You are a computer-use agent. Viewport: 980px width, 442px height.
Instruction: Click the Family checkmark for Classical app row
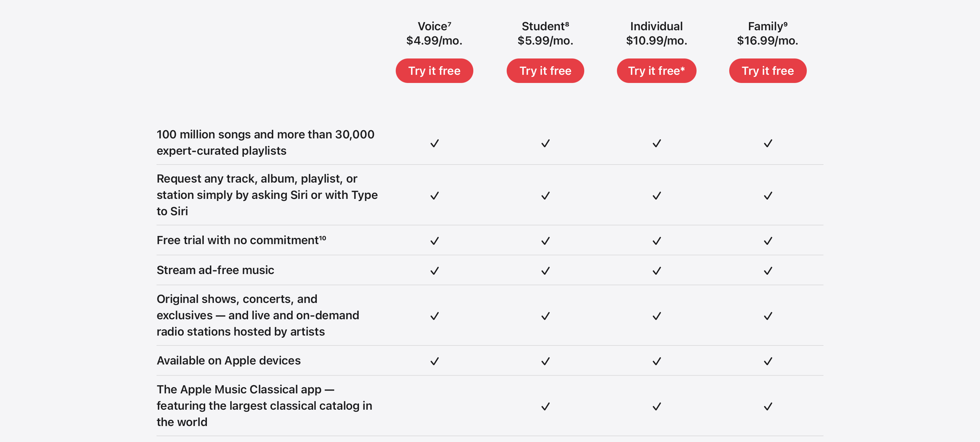pyautogui.click(x=768, y=407)
